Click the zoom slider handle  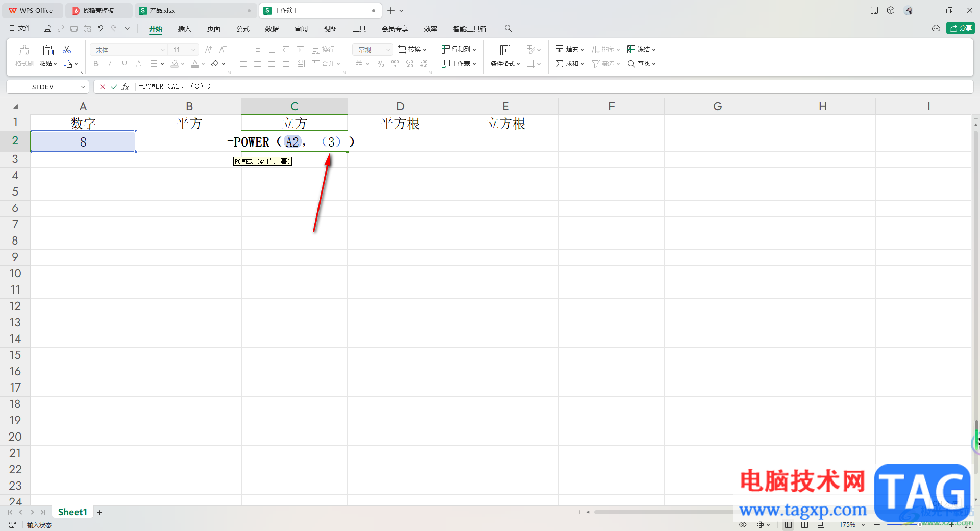[x=920, y=525]
